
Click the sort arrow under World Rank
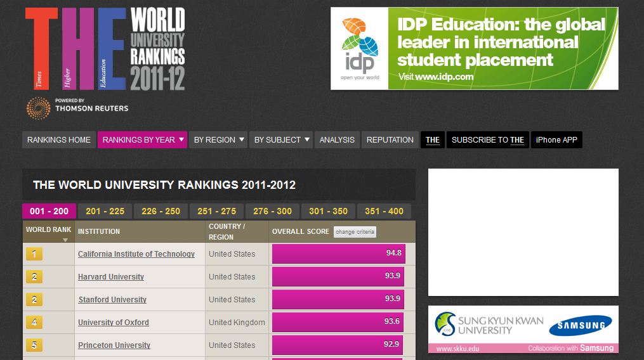[x=65, y=240]
